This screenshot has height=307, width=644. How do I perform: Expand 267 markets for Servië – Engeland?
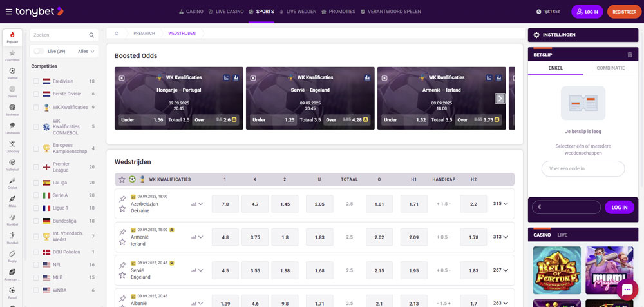[500, 270]
